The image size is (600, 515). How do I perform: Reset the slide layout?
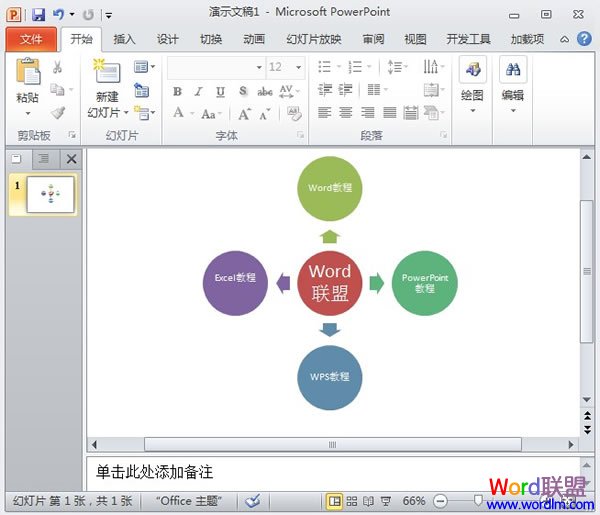141,90
